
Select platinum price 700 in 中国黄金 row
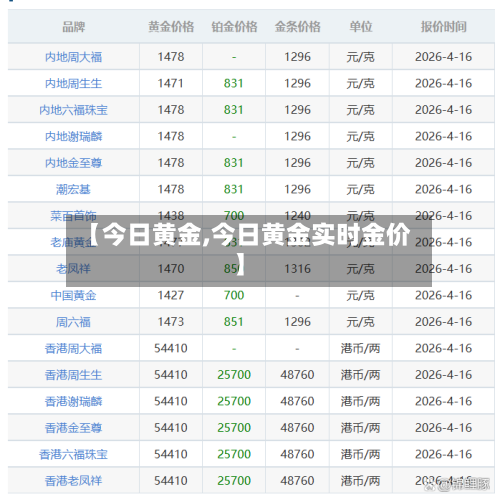[234, 295]
